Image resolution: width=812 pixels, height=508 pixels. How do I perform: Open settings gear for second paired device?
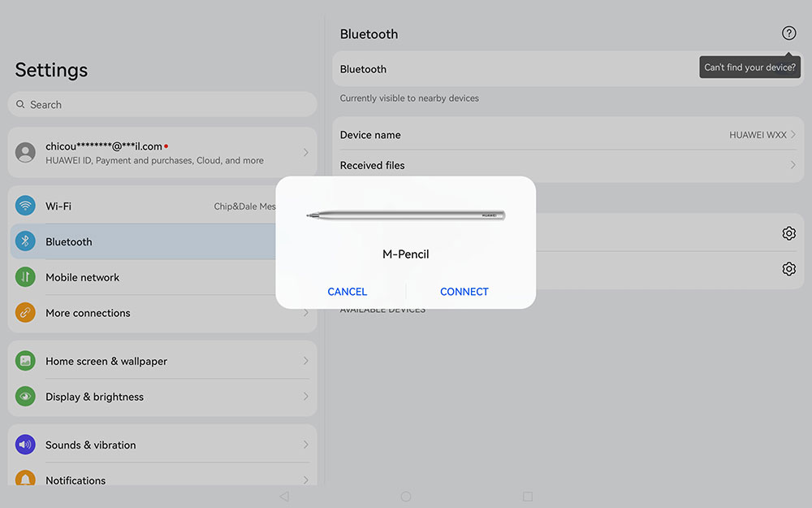pyautogui.click(x=788, y=269)
